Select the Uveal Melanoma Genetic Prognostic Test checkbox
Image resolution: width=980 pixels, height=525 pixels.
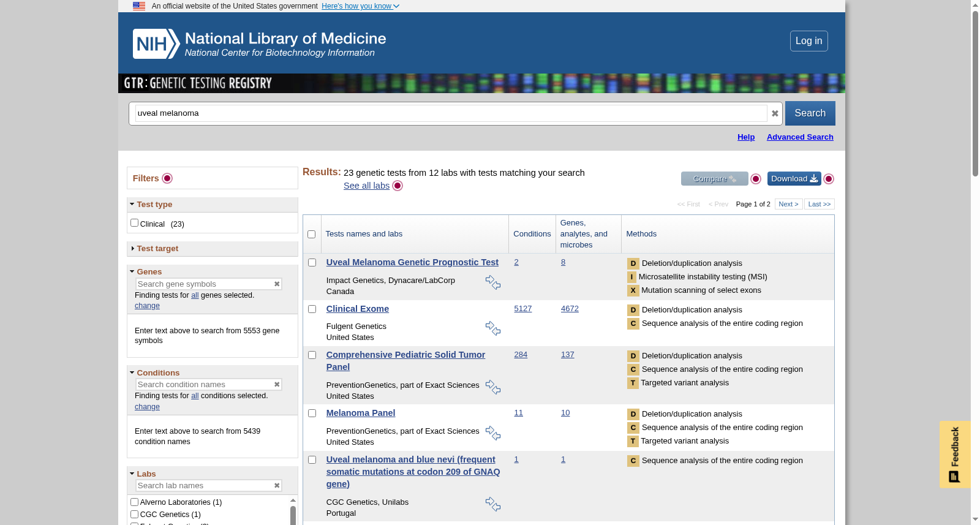pos(312,262)
